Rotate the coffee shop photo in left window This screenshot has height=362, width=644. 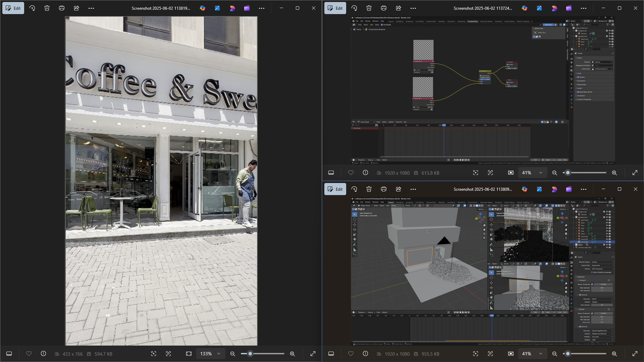(32, 8)
